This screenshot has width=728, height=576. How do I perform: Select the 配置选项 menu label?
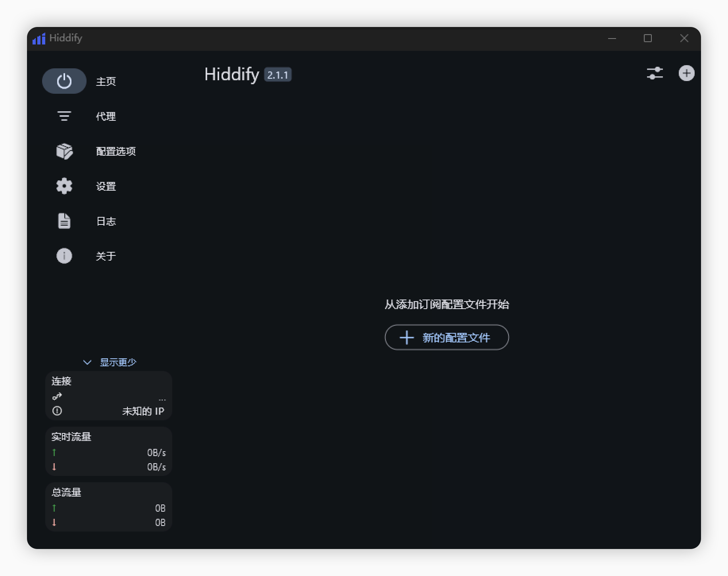click(x=116, y=151)
